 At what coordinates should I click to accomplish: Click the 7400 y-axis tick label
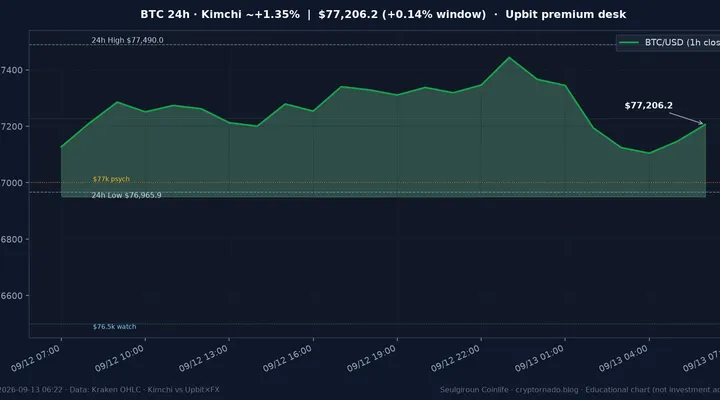pyautogui.click(x=11, y=70)
